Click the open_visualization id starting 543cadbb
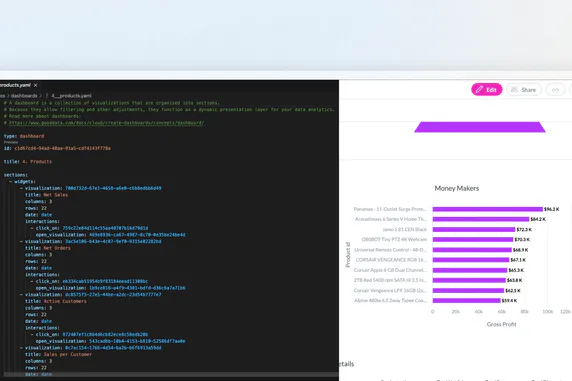The width and height of the screenshot is (572, 381). (x=137, y=341)
